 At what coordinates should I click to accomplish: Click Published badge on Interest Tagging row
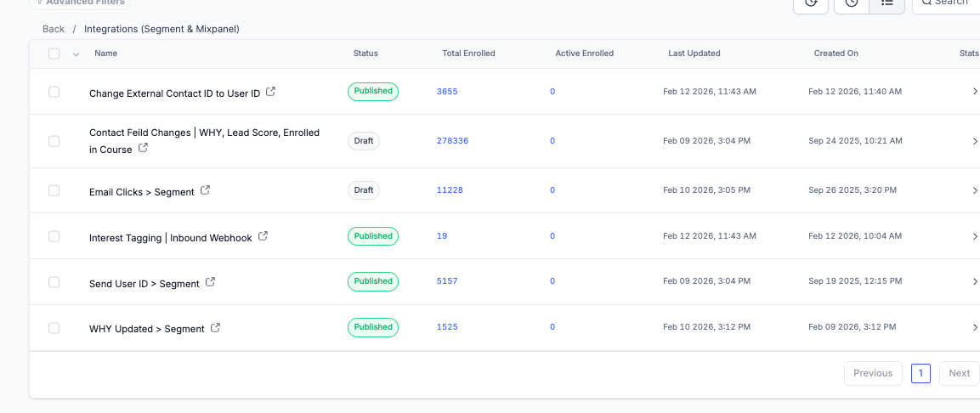click(x=373, y=236)
